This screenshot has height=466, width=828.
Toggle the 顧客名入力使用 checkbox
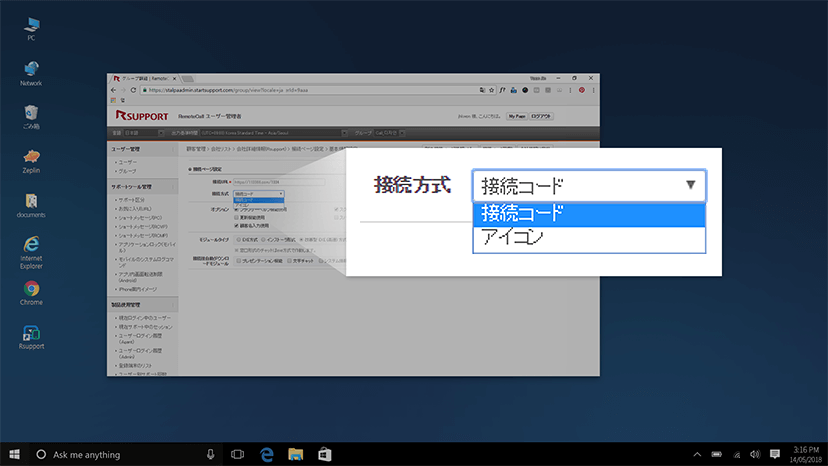tap(236, 226)
